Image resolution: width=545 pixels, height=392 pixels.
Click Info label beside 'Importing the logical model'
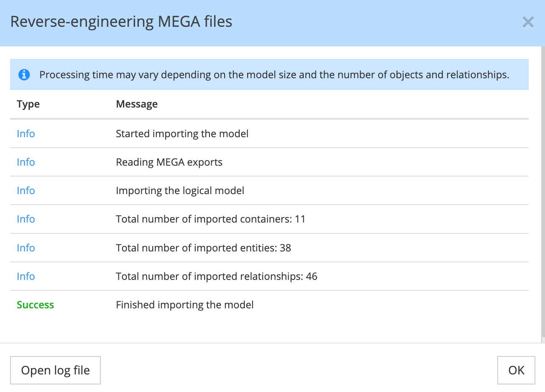(26, 191)
